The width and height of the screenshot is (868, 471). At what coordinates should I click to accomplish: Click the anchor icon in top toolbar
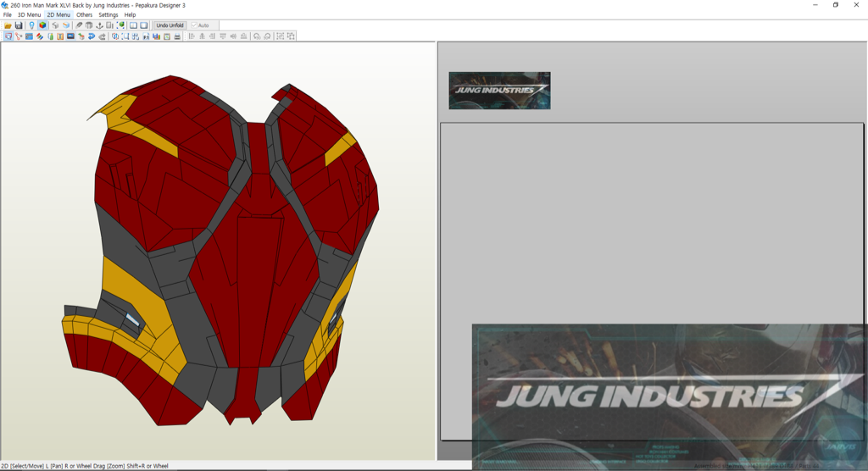tap(99, 25)
